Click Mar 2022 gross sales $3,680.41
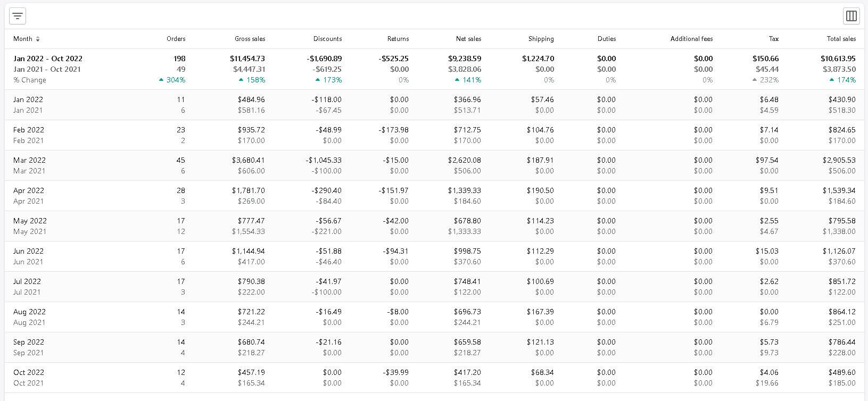The image size is (868, 401). point(249,160)
